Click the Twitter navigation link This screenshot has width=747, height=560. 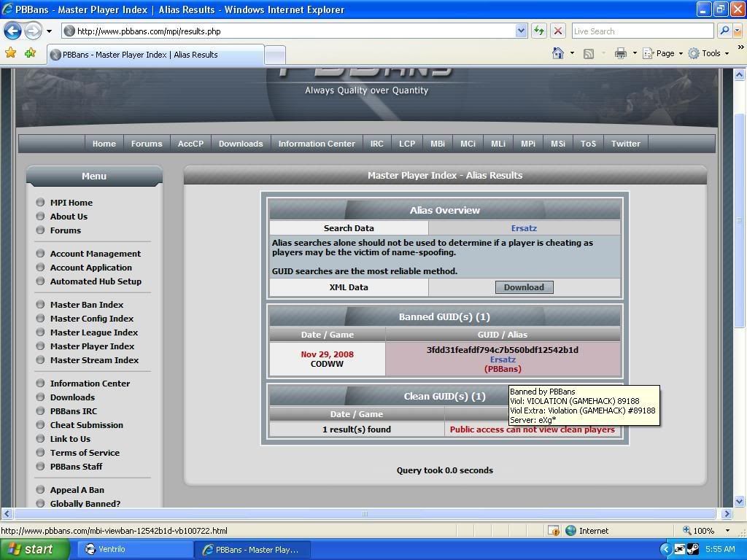pyautogui.click(x=625, y=144)
